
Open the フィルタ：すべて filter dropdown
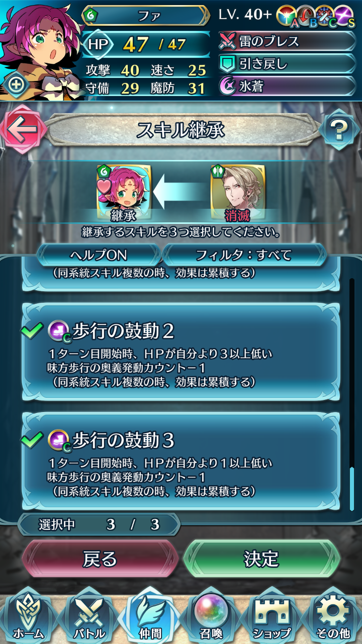pyautogui.click(x=244, y=255)
